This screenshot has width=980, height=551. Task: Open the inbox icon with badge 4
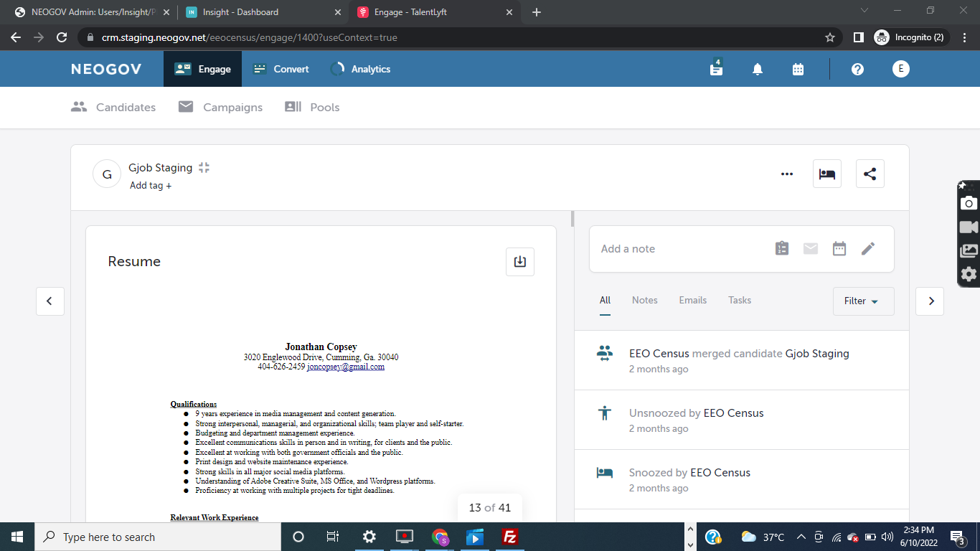tap(716, 69)
